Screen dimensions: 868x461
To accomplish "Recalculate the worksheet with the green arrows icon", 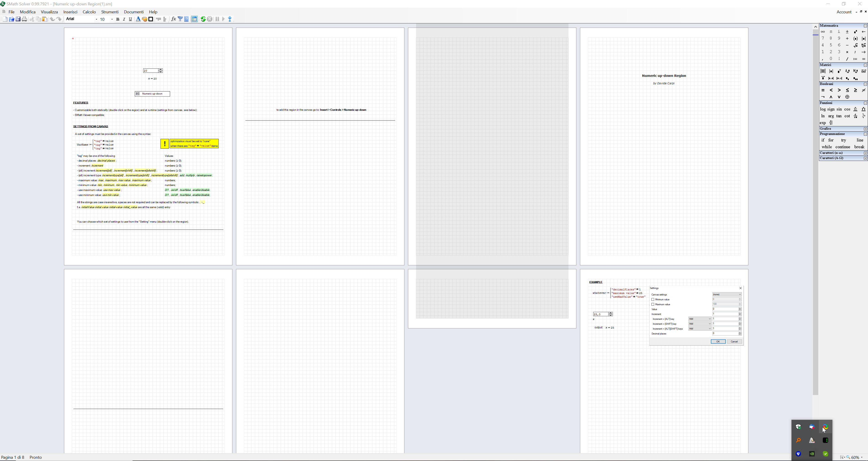I will (203, 19).
